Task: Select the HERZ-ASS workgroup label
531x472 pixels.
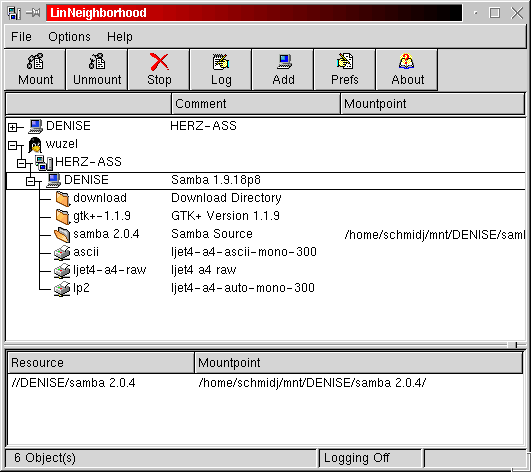Action: tap(88, 162)
